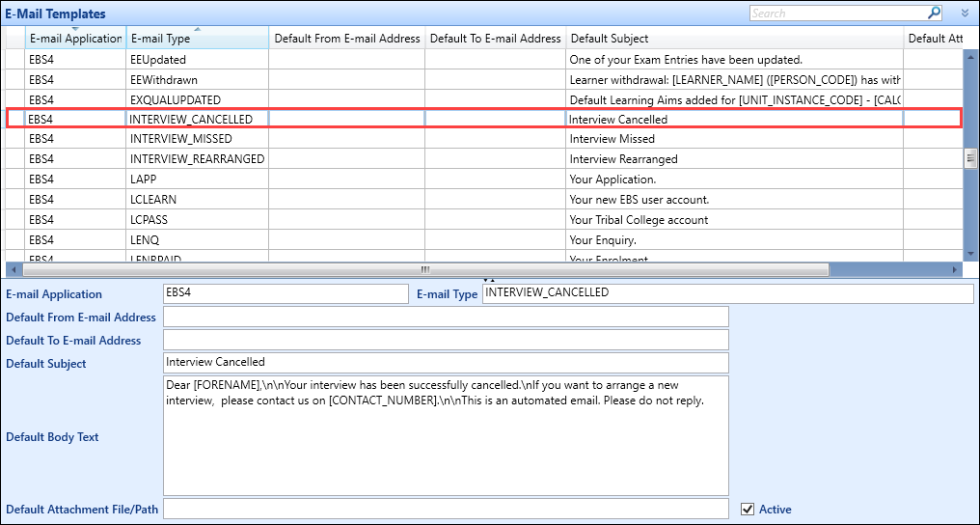Click 'Your new EBS user account.' cell
Screen dimensions: 980x525
(x=735, y=200)
